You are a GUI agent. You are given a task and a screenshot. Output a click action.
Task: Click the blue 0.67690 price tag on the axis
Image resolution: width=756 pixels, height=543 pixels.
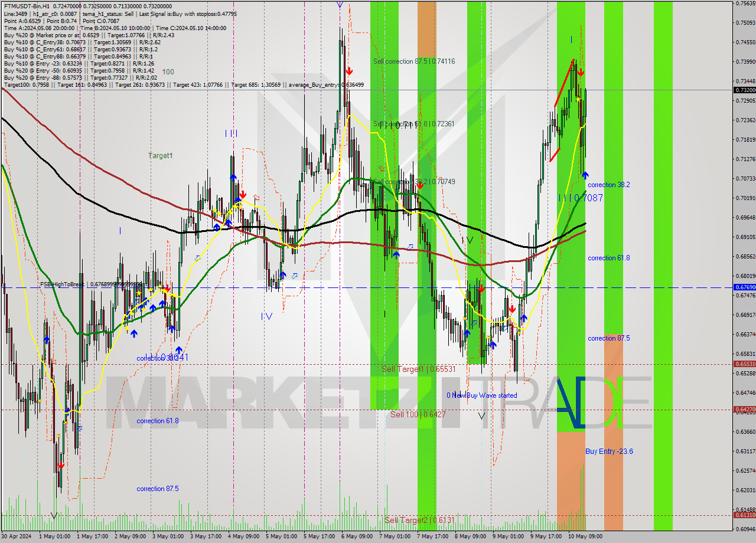tap(744, 287)
